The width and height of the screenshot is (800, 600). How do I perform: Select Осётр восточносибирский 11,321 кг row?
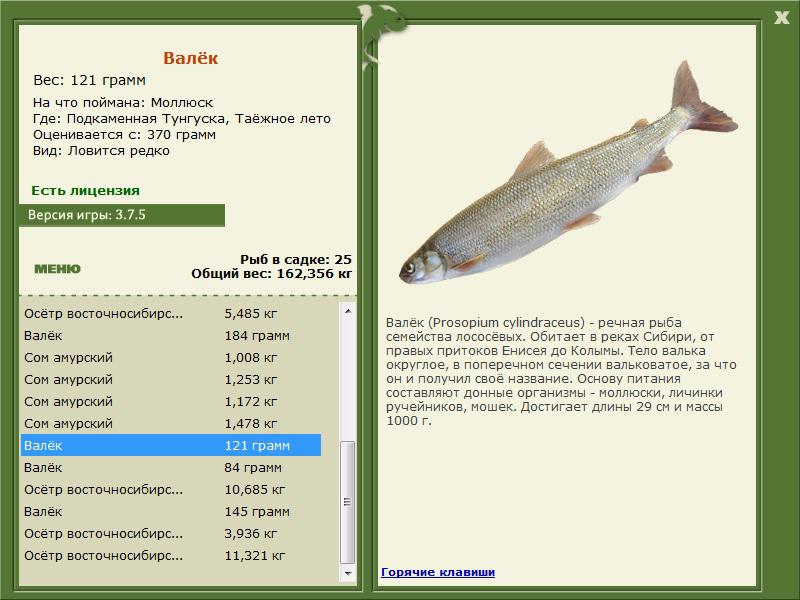(170, 555)
